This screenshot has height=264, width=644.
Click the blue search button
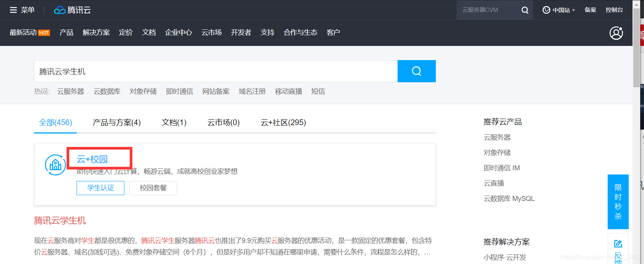416,71
